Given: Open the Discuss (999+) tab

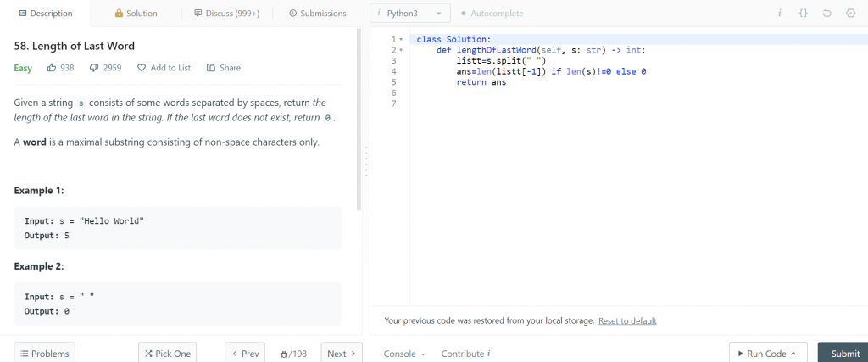Looking at the screenshot, I should pyautogui.click(x=227, y=14).
